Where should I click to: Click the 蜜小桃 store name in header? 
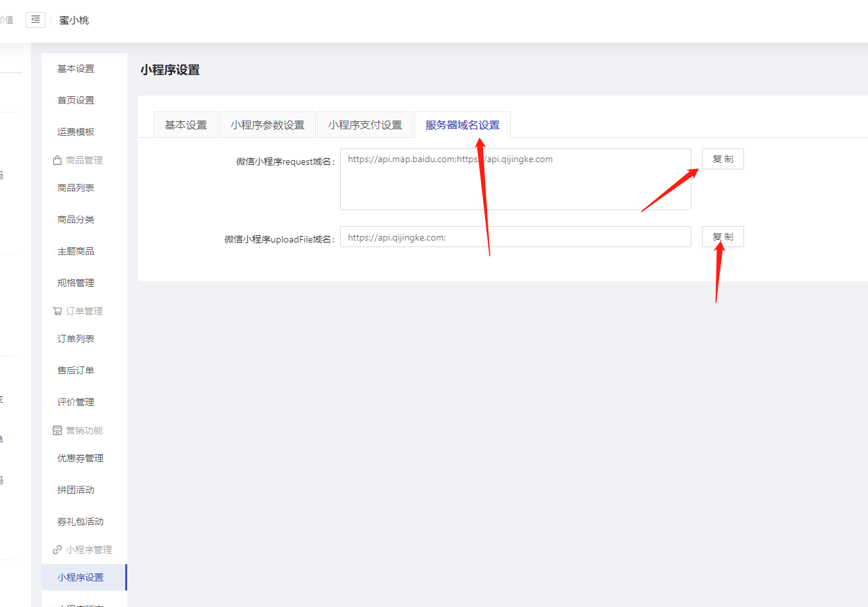click(74, 20)
